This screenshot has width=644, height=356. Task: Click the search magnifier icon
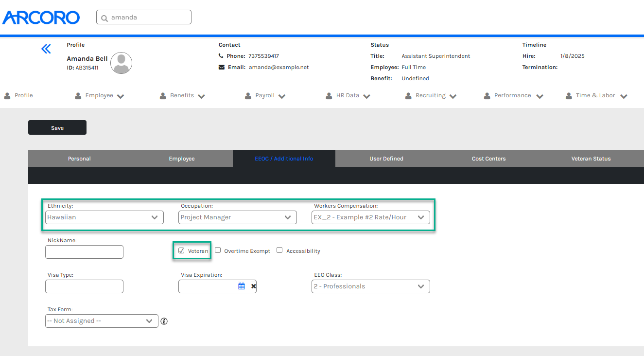(104, 18)
